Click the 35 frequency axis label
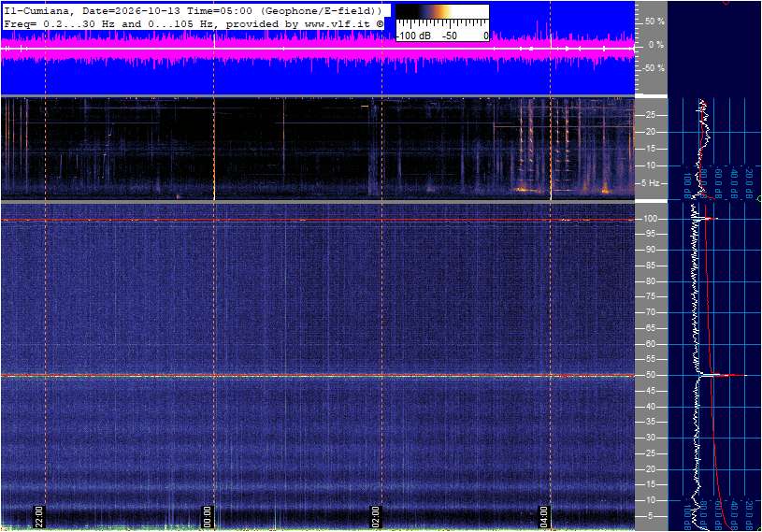 pyautogui.click(x=650, y=423)
